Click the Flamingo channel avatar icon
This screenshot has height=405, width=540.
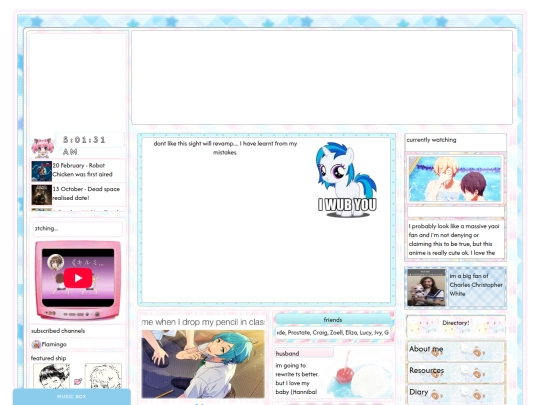tap(36, 344)
